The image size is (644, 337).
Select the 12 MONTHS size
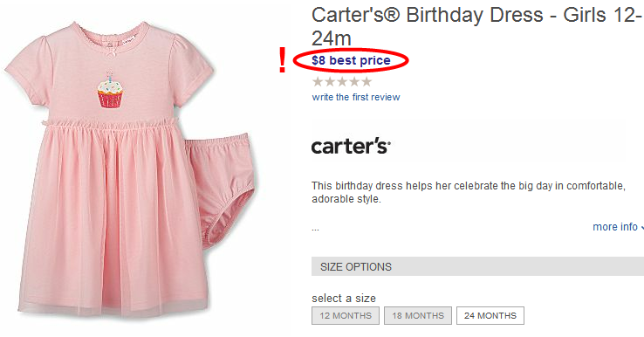346,316
